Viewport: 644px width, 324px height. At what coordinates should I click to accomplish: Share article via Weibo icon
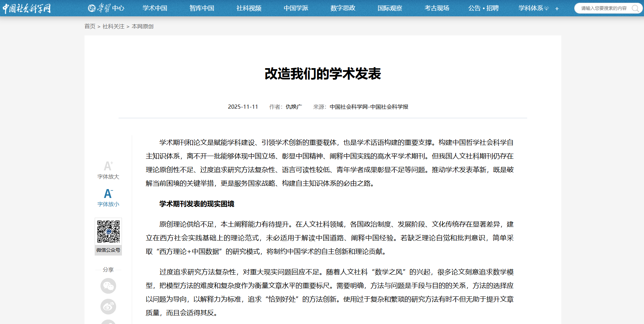[x=108, y=307]
